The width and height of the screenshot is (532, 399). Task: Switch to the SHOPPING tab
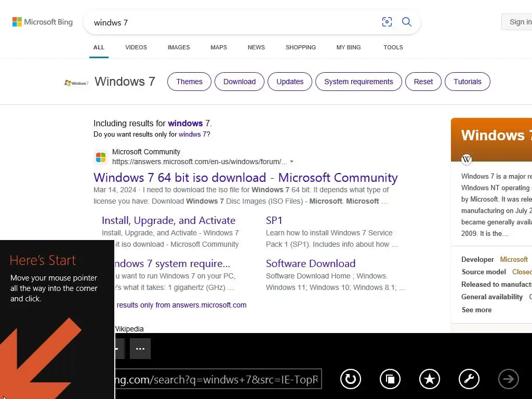tap(301, 47)
